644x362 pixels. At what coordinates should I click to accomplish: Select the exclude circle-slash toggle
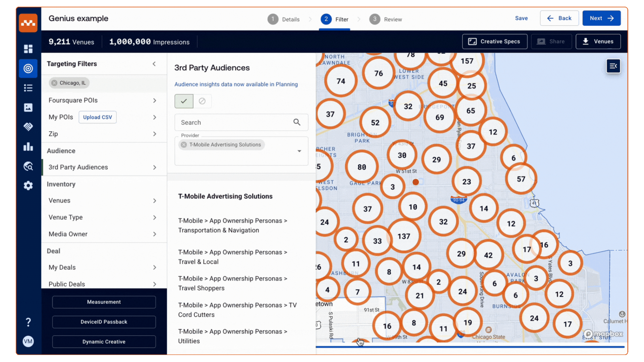pyautogui.click(x=202, y=101)
